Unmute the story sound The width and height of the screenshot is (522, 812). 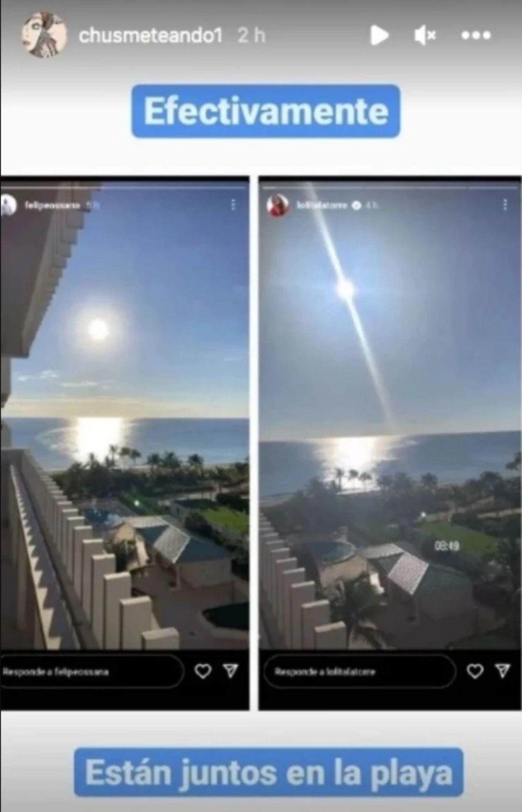425,35
